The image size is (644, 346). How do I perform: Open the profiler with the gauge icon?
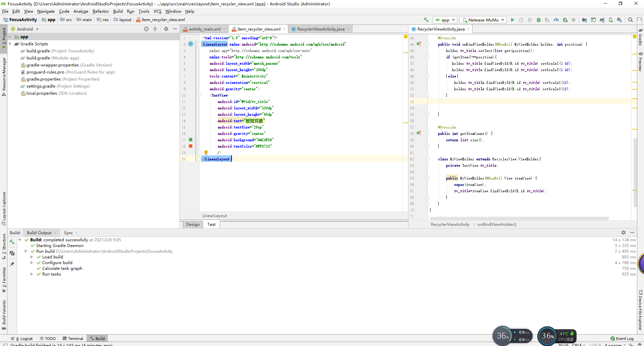tap(556, 20)
